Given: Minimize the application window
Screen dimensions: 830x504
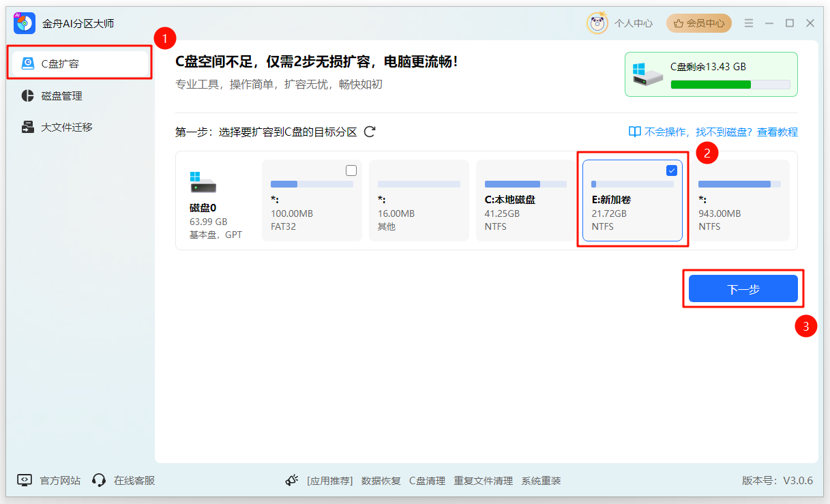Looking at the screenshot, I should pyautogui.click(x=769, y=23).
